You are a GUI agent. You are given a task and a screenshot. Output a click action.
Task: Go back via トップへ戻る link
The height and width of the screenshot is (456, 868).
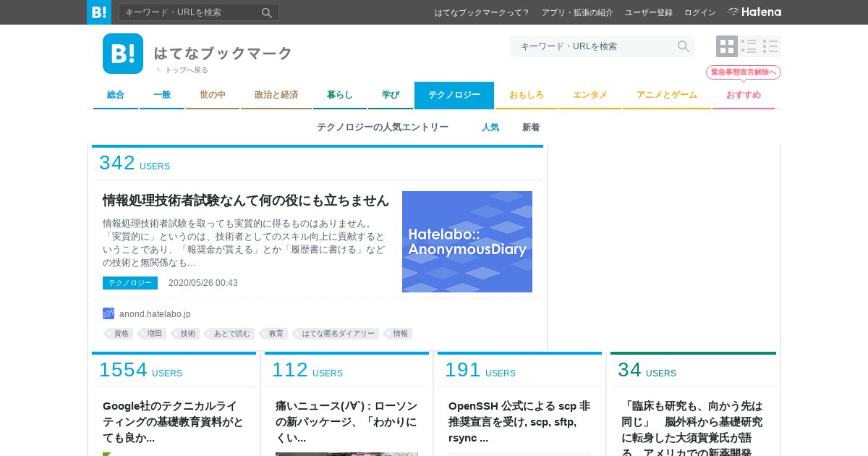182,70
